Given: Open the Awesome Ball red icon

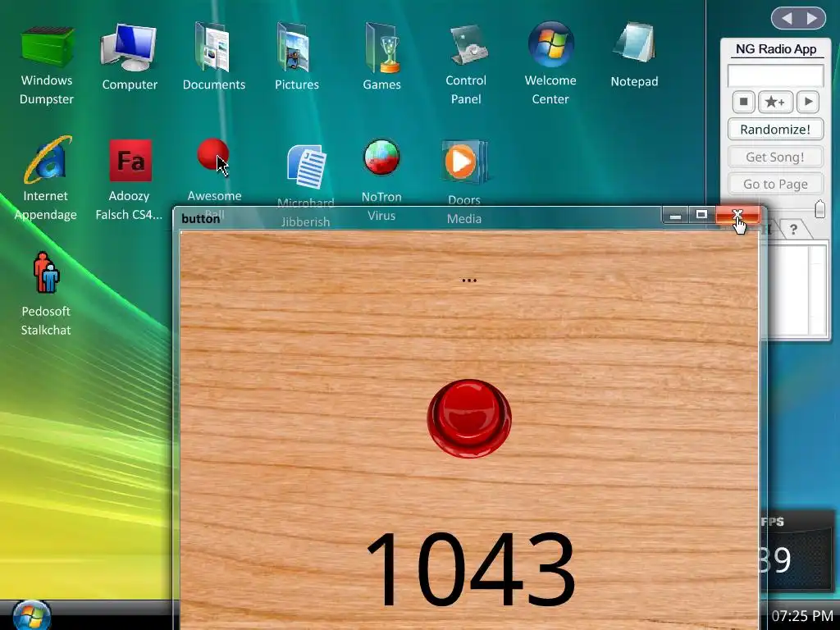Looking at the screenshot, I should (213, 155).
